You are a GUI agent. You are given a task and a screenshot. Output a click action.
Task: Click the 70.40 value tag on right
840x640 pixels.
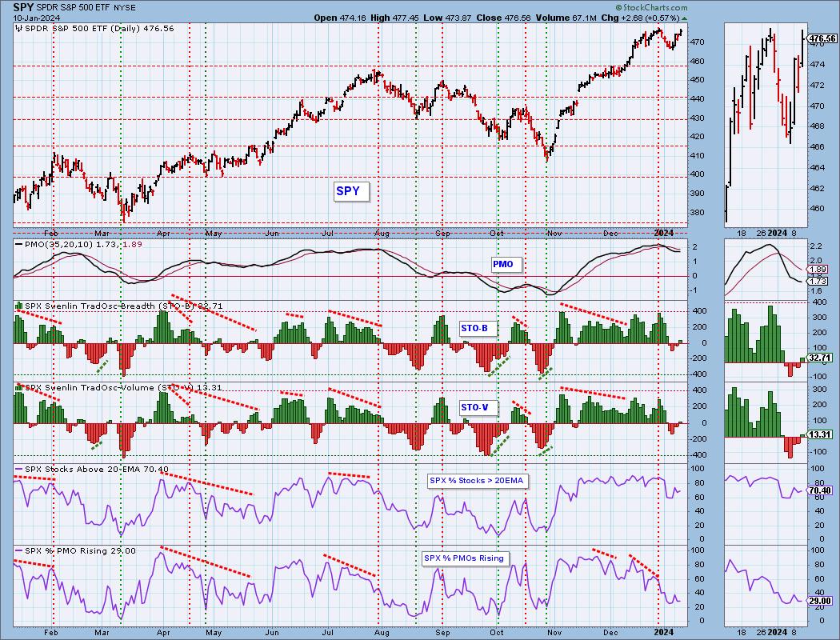pos(820,490)
